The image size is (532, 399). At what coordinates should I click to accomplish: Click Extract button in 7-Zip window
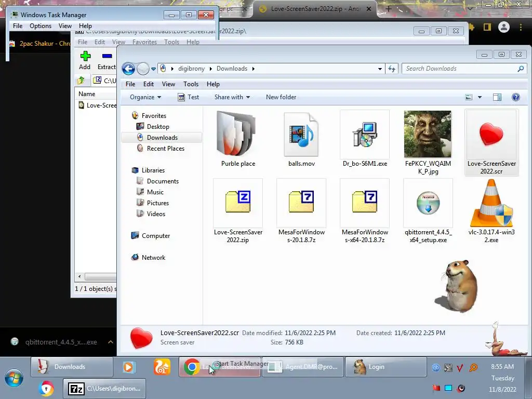pyautogui.click(x=107, y=60)
